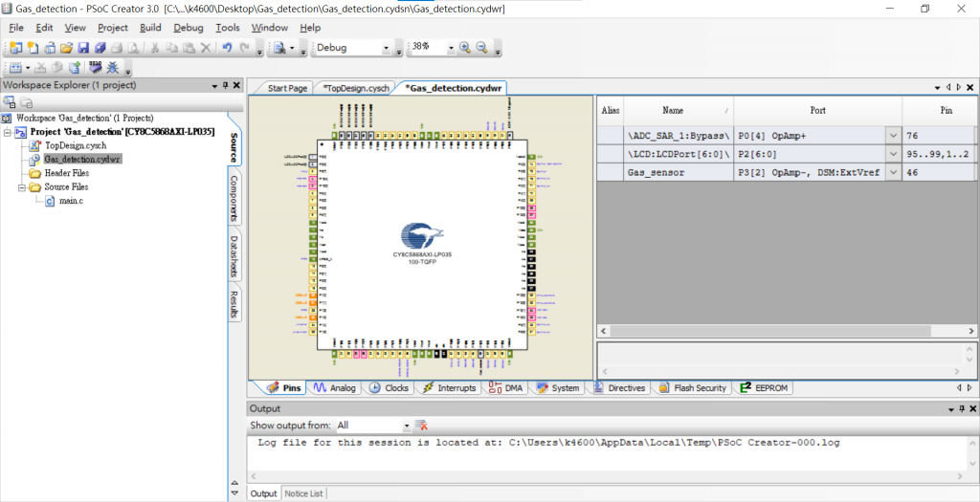980x502 pixels.
Task: Open the Edit menu
Action: tap(44, 28)
